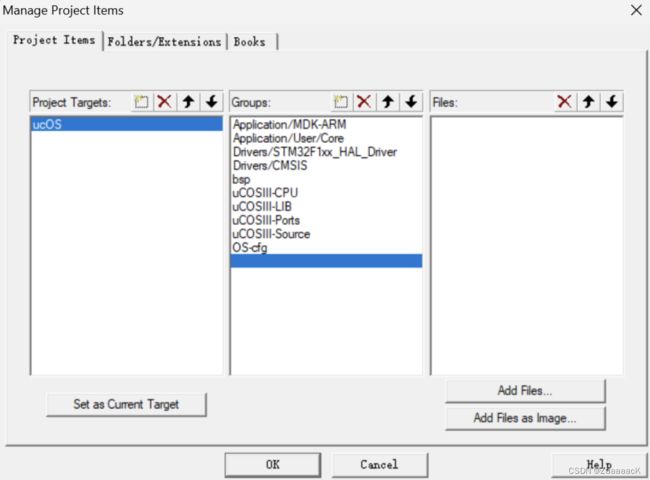Click the new empty group name field
The width and height of the screenshot is (650, 480).
(x=326, y=261)
